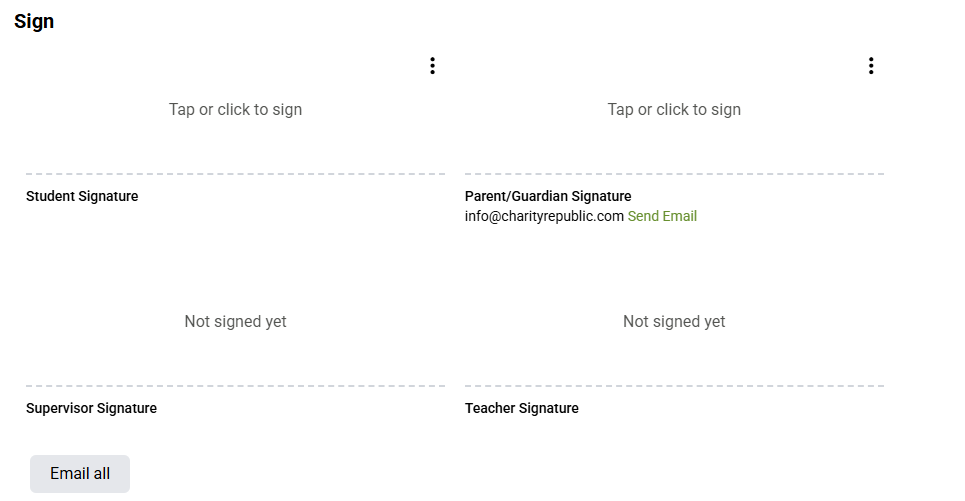Tap to sign above Student Signature
Viewport: 965px width, 501px height.
click(x=235, y=110)
